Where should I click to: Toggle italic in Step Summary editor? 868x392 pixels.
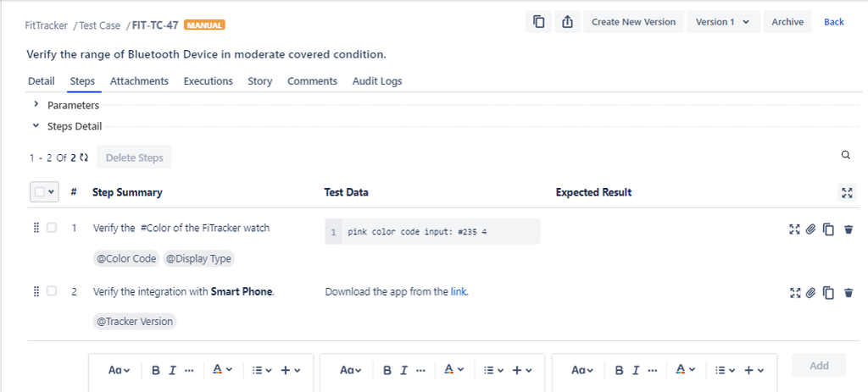pyautogui.click(x=172, y=371)
